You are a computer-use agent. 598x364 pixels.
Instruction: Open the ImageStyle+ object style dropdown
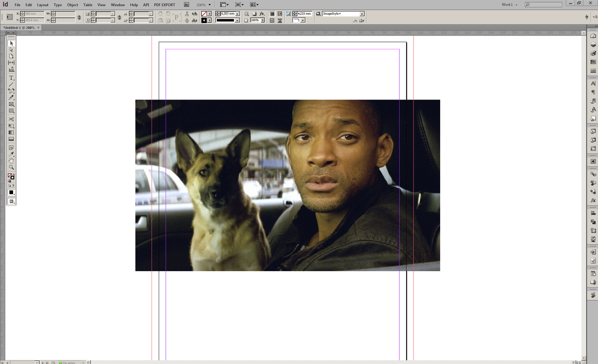pos(362,14)
